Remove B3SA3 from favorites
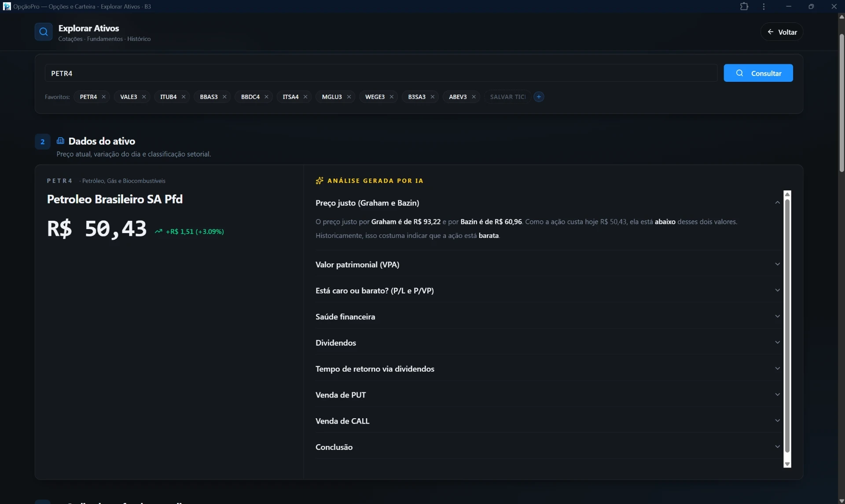This screenshot has height=504, width=845. point(432,97)
